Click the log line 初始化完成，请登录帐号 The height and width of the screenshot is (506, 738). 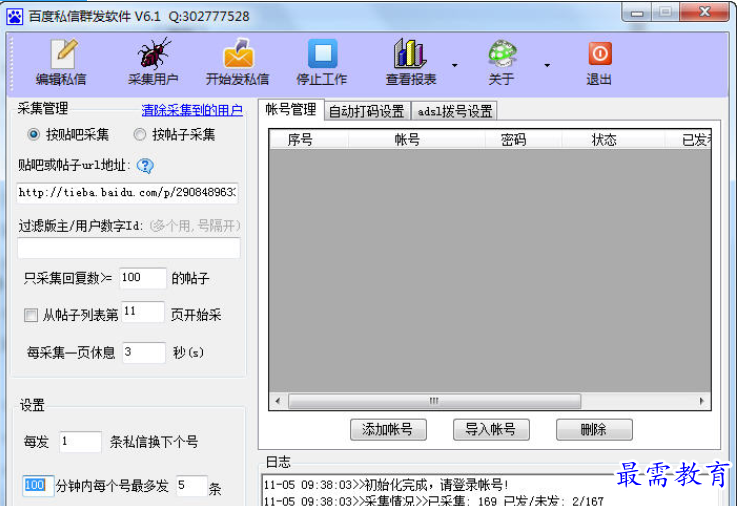[x=386, y=485]
